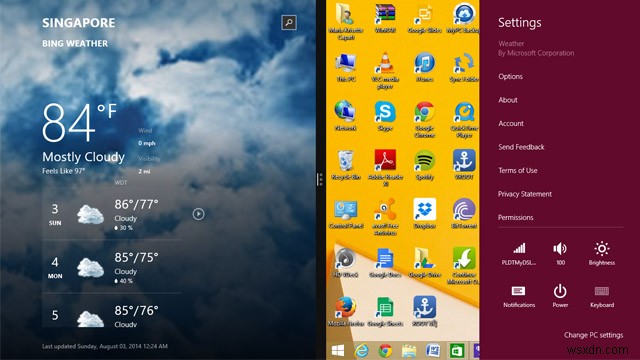Launch Skype from the desktop
Screen dimensions: 640x360
point(385,116)
